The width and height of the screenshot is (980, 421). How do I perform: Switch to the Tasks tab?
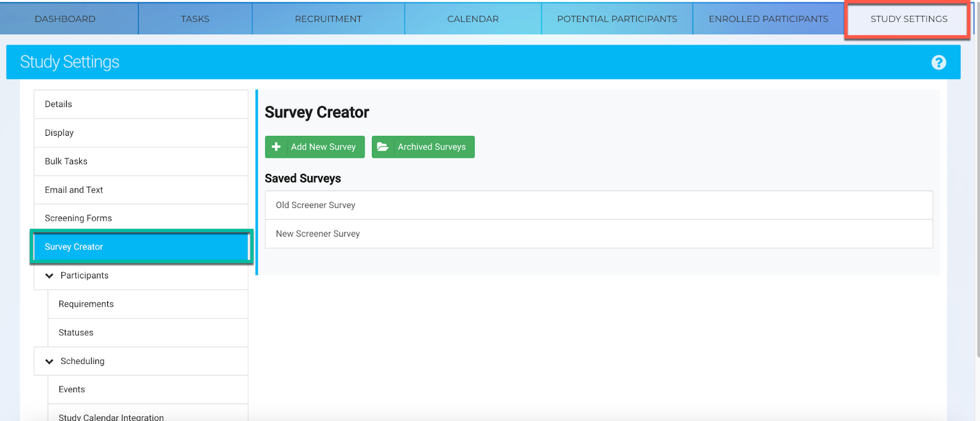[x=195, y=19]
